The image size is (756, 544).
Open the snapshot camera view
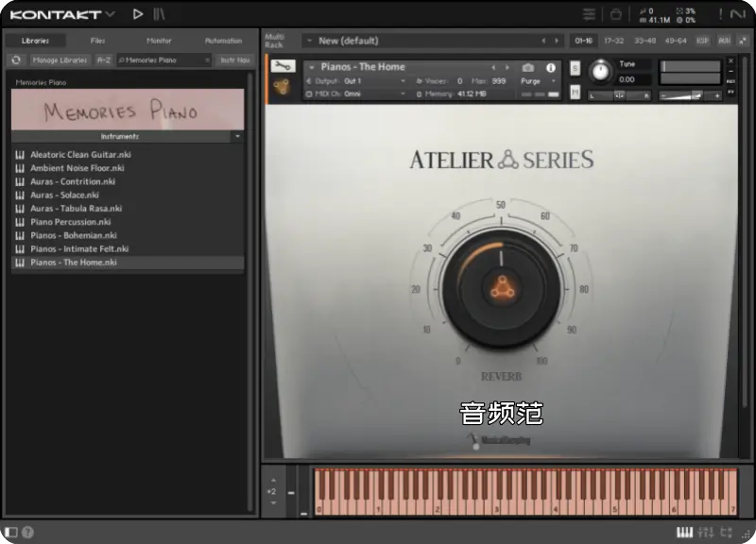[528, 67]
